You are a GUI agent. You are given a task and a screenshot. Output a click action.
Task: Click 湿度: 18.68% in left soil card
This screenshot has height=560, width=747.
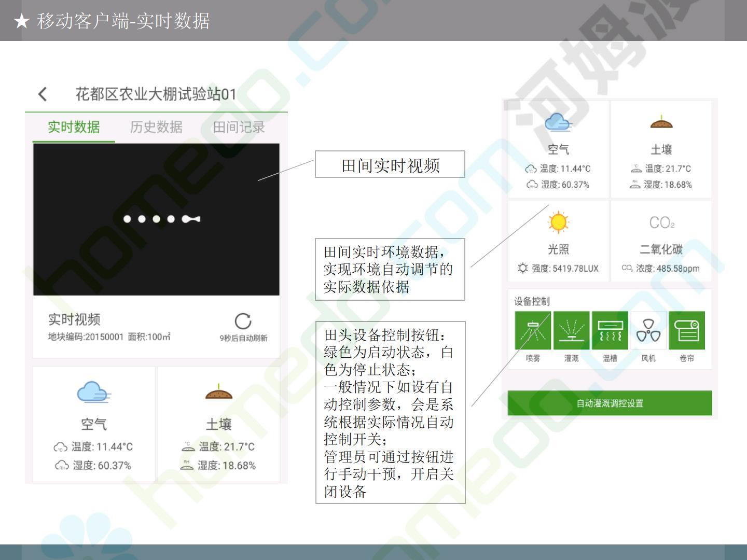227,465
